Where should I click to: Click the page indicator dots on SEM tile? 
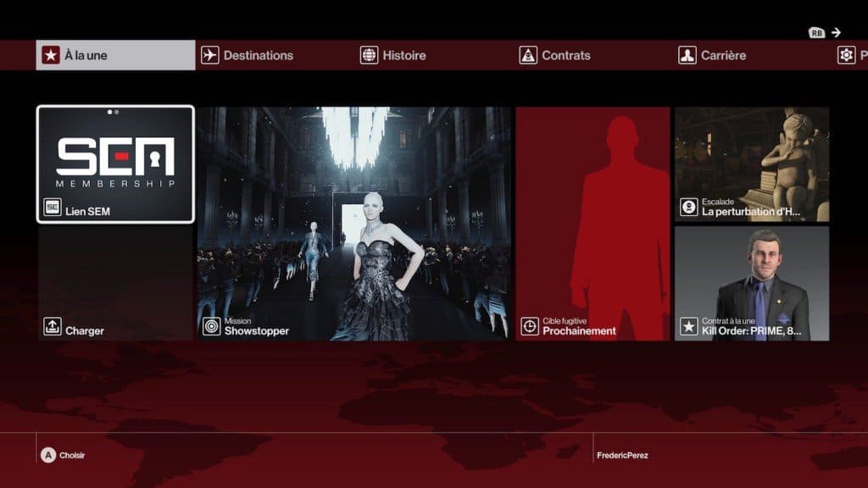[115, 109]
